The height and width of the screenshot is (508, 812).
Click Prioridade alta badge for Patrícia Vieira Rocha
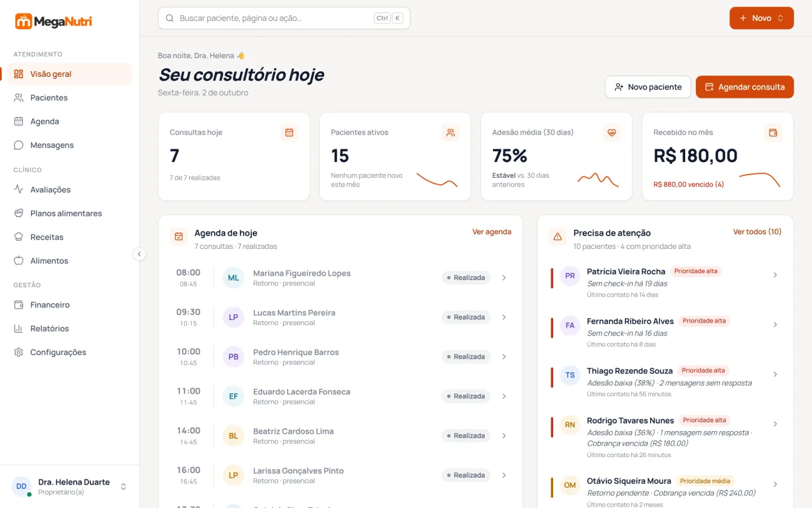click(696, 271)
